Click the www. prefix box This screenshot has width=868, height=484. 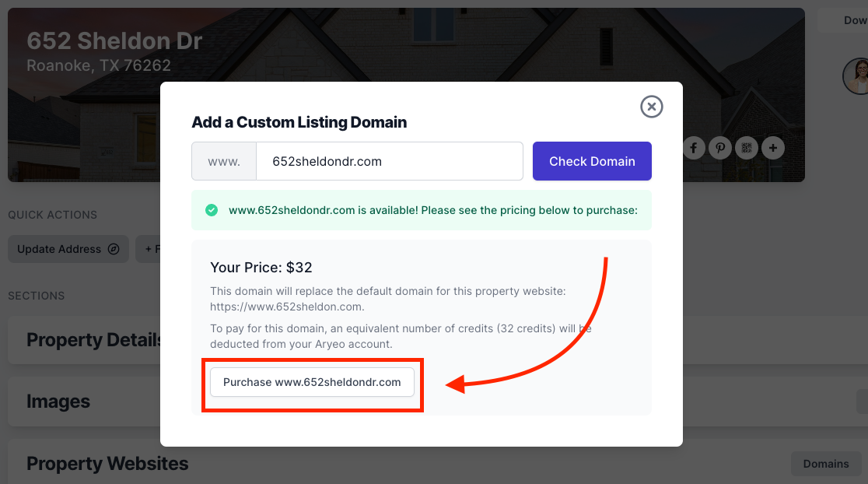click(224, 161)
